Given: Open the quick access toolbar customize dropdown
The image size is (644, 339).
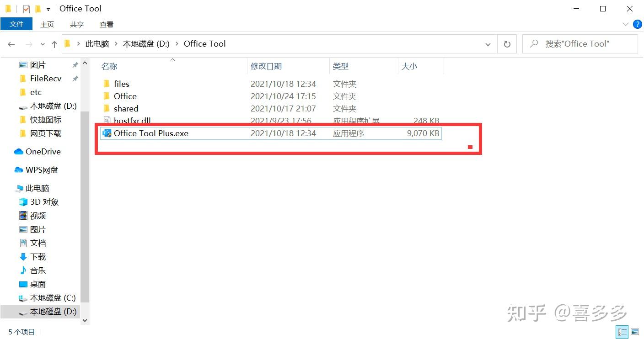Looking at the screenshot, I should pos(48,9).
